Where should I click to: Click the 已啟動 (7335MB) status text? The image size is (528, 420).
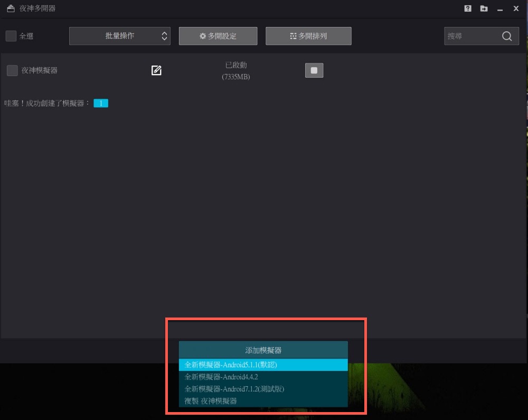click(235, 71)
